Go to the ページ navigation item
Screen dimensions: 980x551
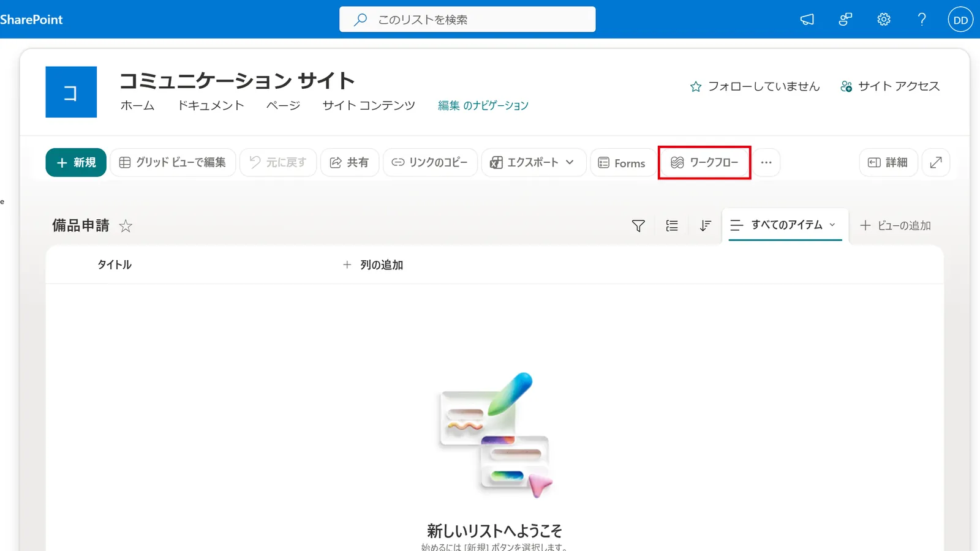click(x=283, y=106)
